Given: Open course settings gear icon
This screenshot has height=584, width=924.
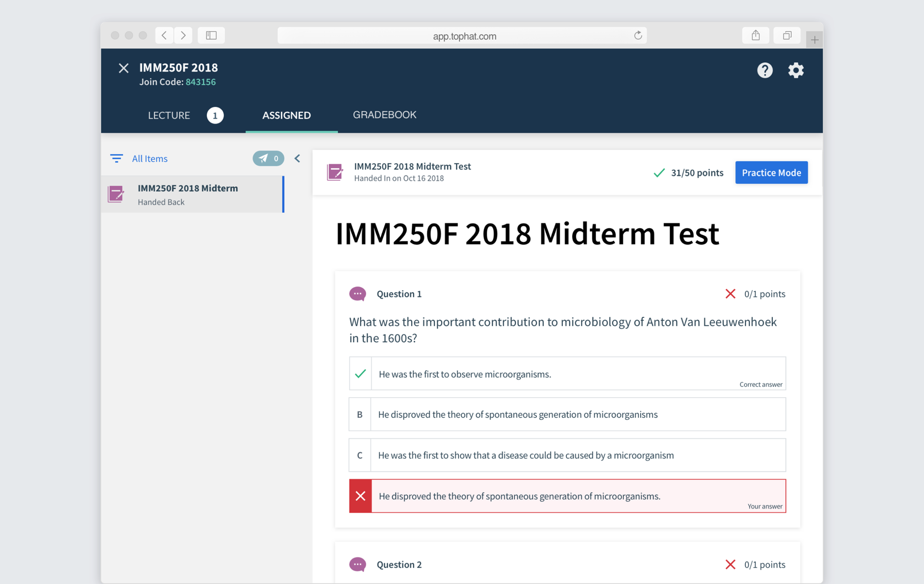Looking at the screenshot, I should click(796, 70).
